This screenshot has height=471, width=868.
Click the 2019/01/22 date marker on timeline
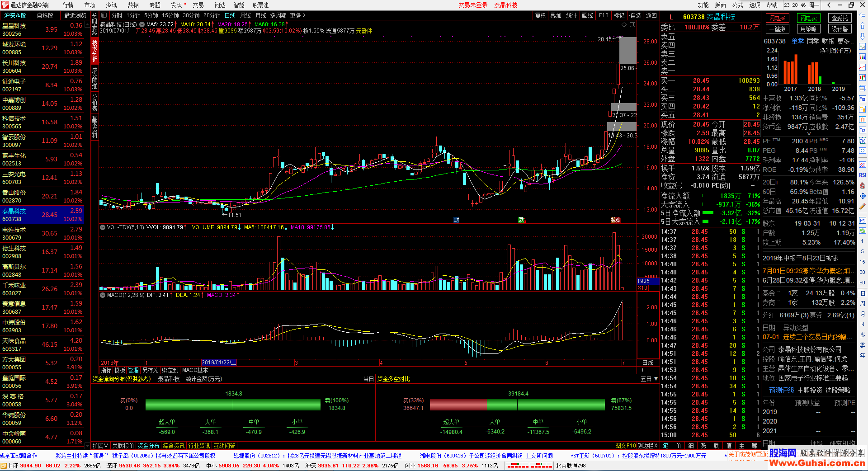click(x=218, y=363)
